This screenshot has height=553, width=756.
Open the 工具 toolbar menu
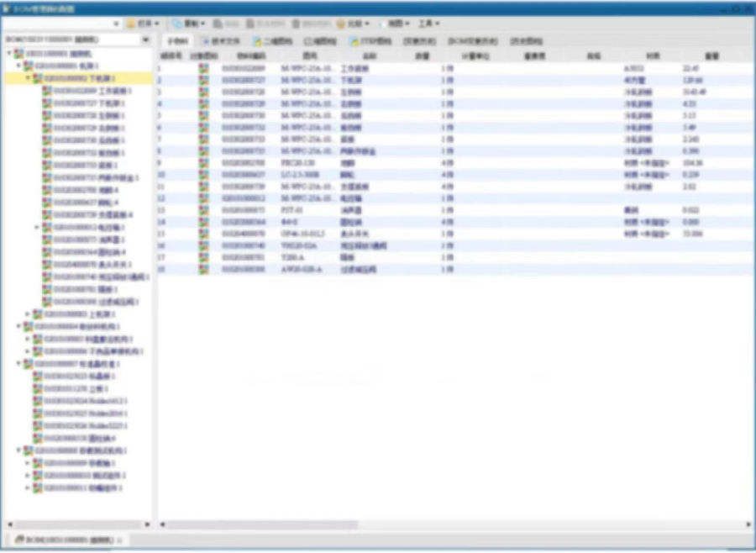click(428, 24)
